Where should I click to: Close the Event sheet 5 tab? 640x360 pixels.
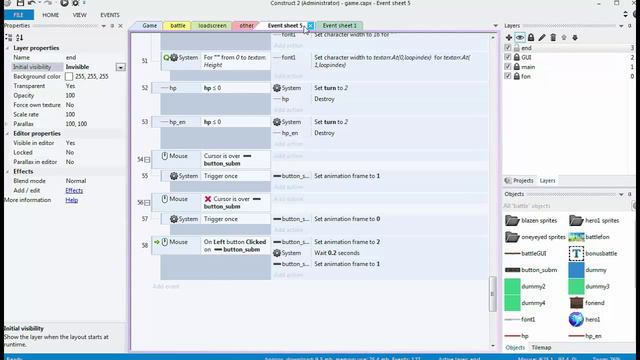point(311,26)
